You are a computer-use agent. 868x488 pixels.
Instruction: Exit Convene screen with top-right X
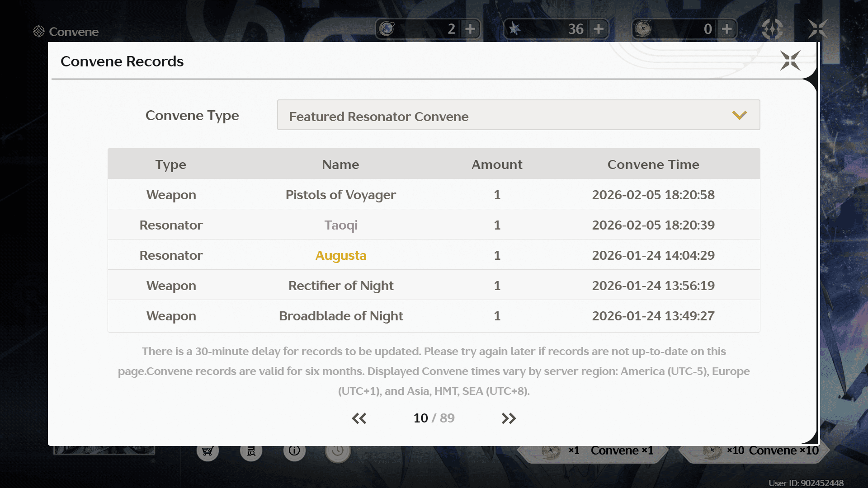[817, 29]
